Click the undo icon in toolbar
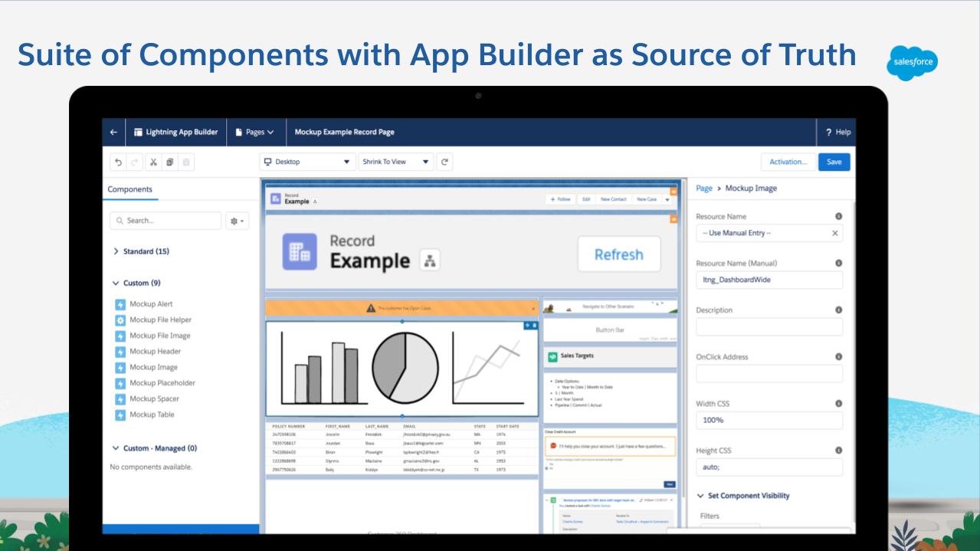 [118, 162]
